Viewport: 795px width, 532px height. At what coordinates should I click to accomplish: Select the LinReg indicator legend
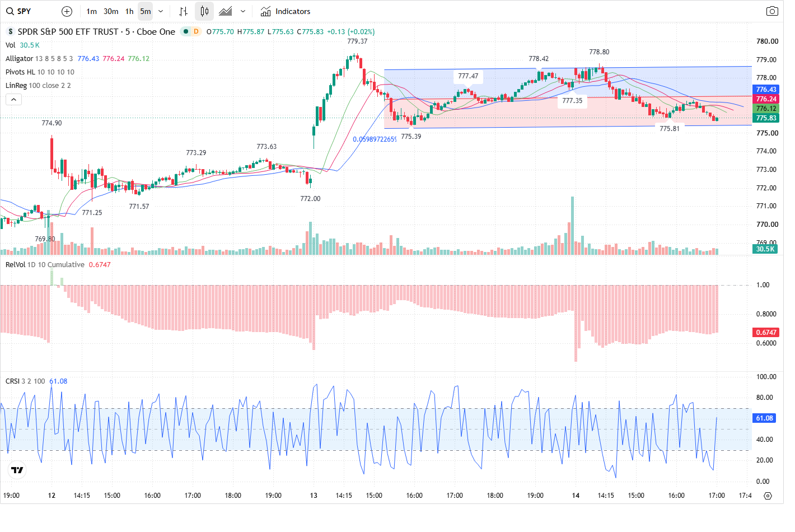pyautogui.click(x=38, y=86)
